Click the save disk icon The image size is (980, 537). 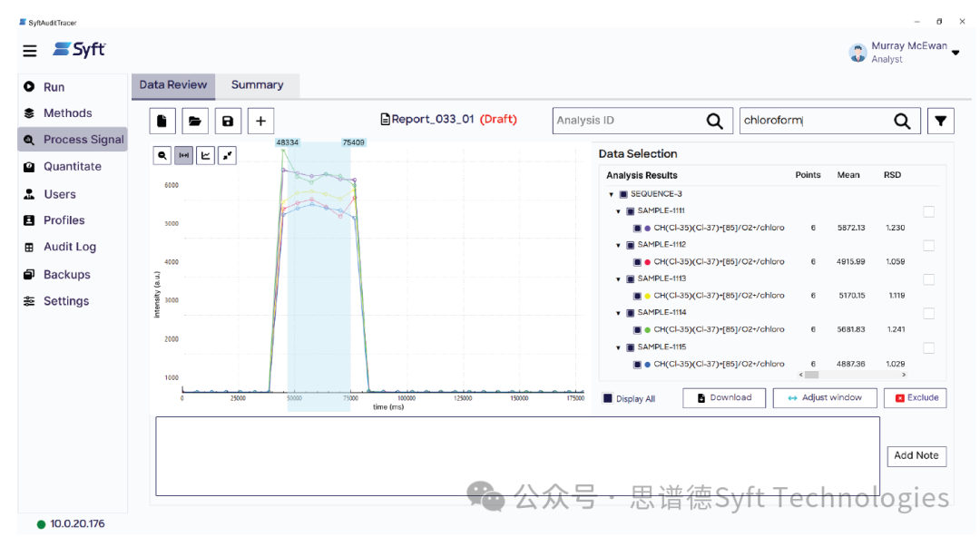(x=228, y=121)
